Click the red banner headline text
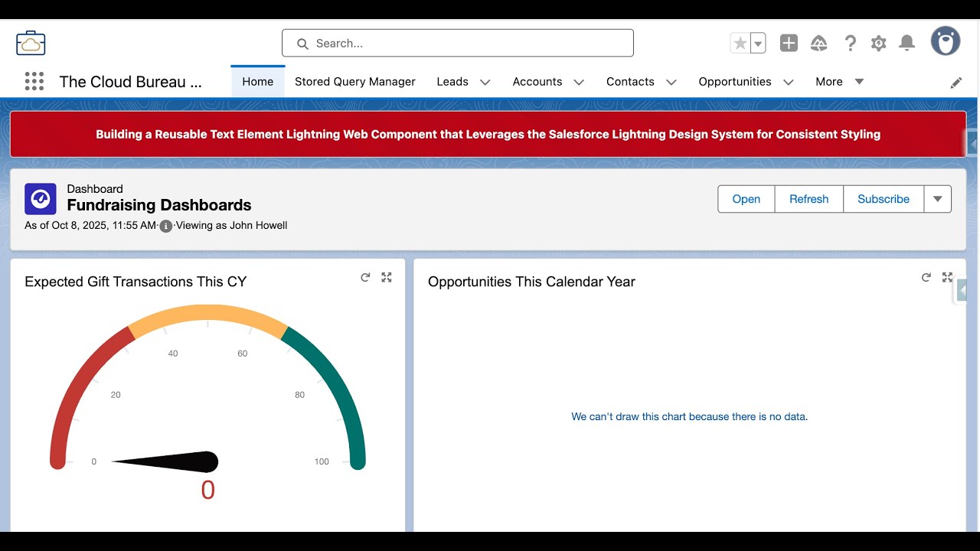The height and width of the screenshot is (551, 980). pyautogui.click(x=488, y=134)
